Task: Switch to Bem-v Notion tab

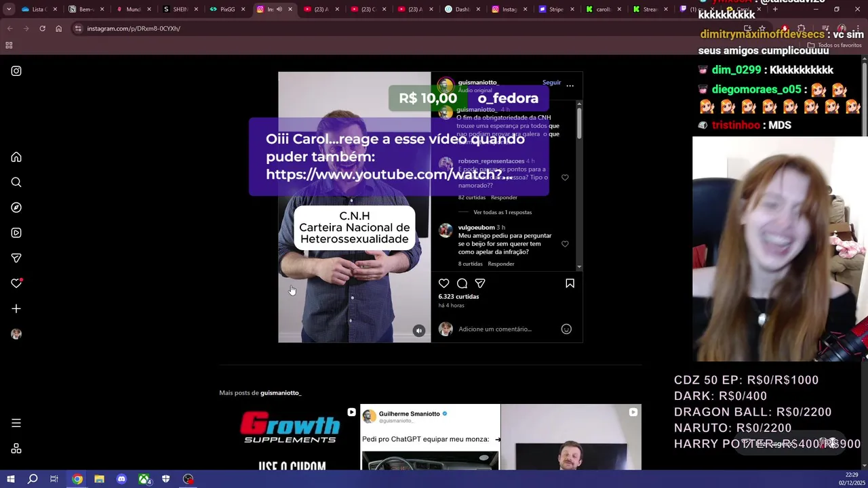Action: pyautogui.click(x=85, y=9)
